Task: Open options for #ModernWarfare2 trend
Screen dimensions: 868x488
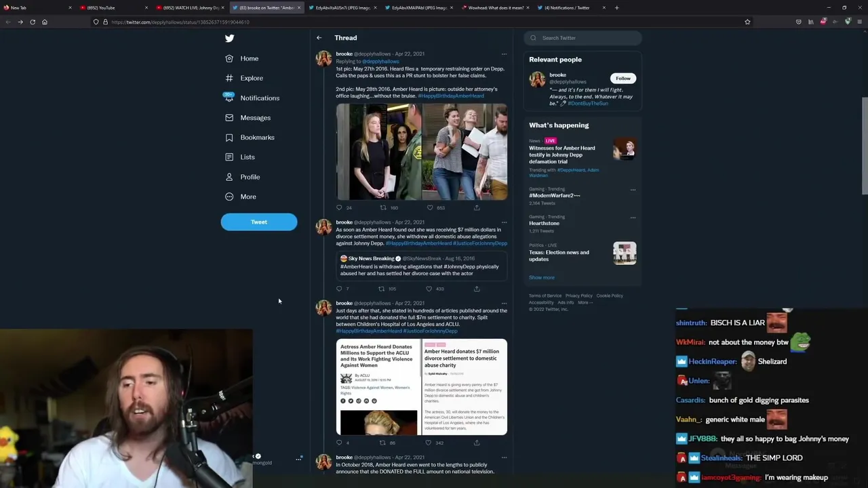Action: (633, 190)
